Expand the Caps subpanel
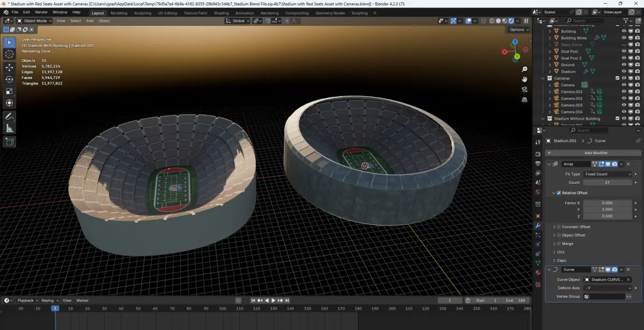 pos(554,261)
